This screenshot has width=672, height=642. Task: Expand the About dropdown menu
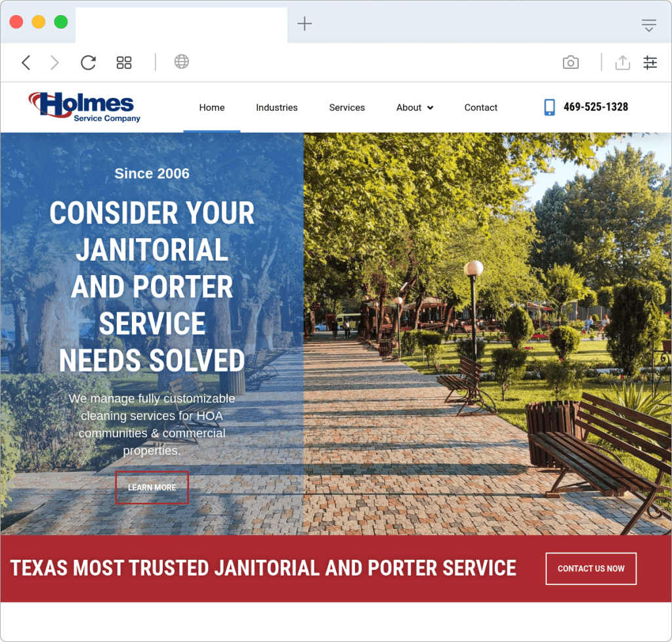(415, 108)
